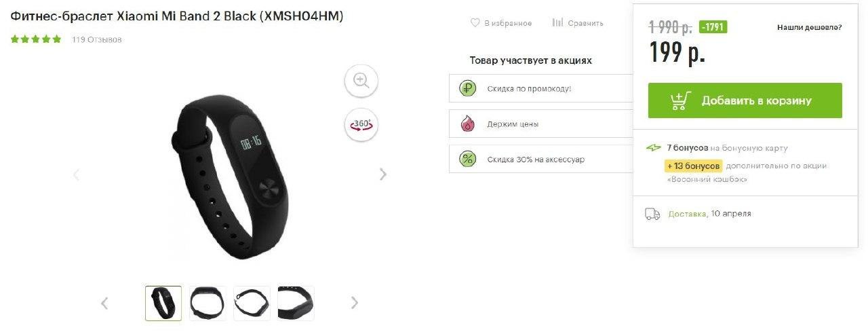Click the compare bars icon

(558, 22)
